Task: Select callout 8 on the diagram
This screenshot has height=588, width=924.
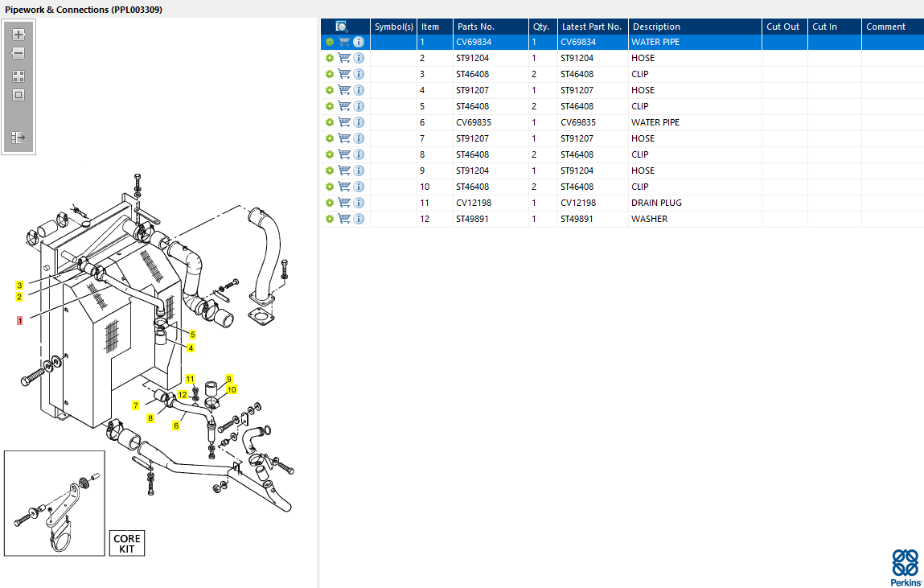Action: click(x=150, y=418)
